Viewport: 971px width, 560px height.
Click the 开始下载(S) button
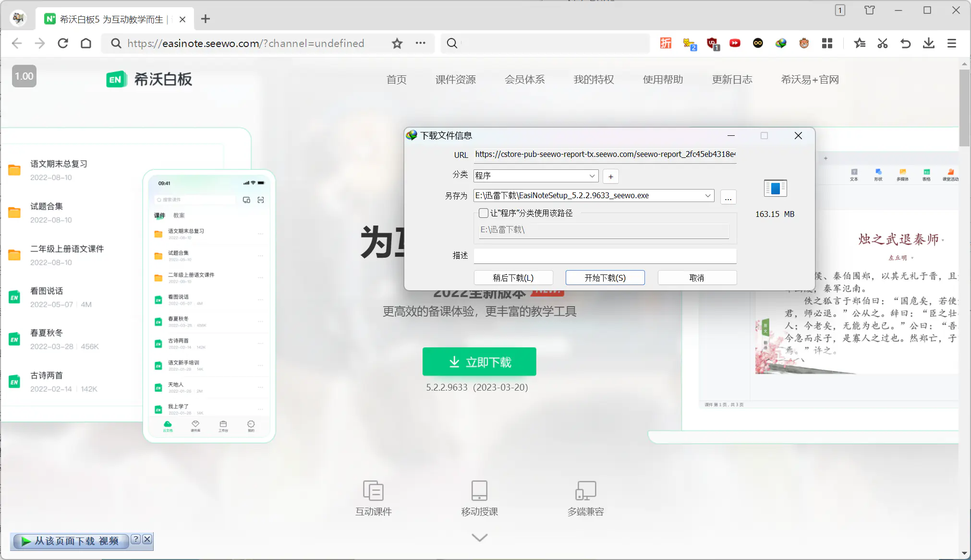click(x=605, y=278)
